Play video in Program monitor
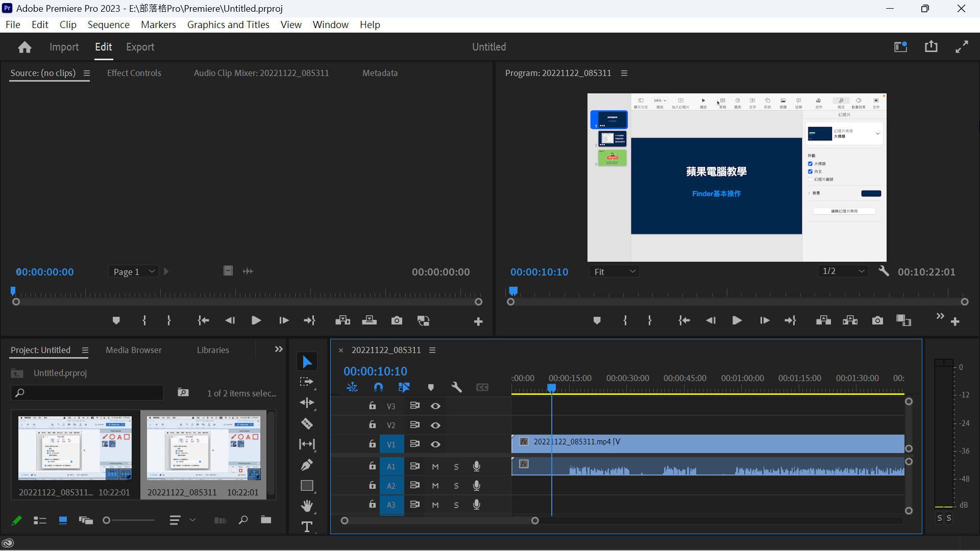This screenshot has width=980, height=551. [737, 320]
